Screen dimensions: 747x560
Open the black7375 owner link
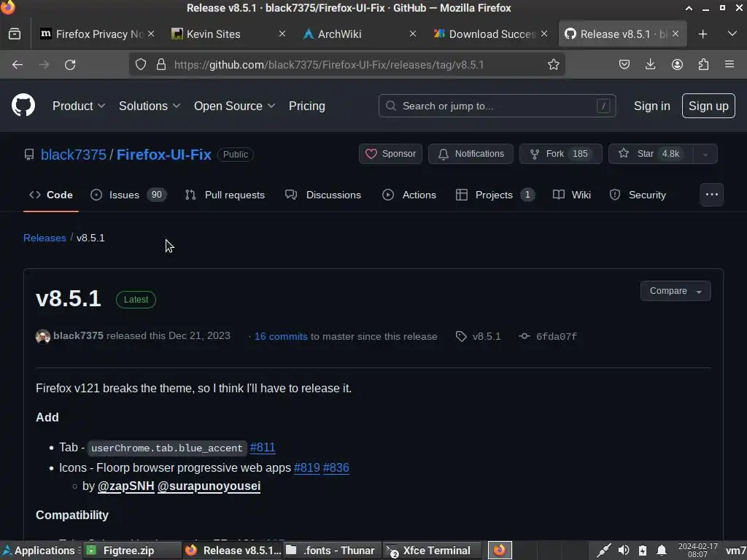click(74, 155)
